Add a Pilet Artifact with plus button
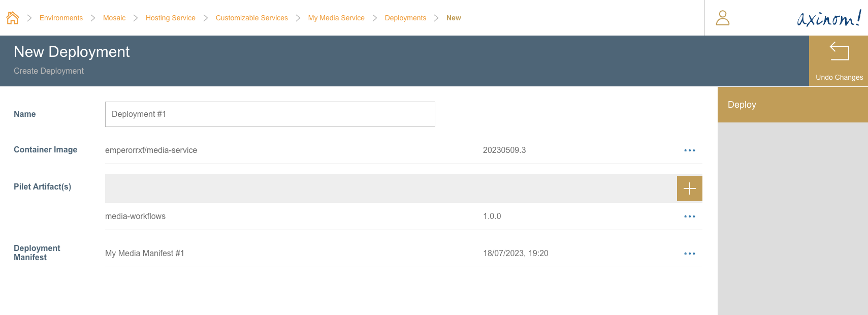Viewport: 868px width, 315px height. (689, 188)
